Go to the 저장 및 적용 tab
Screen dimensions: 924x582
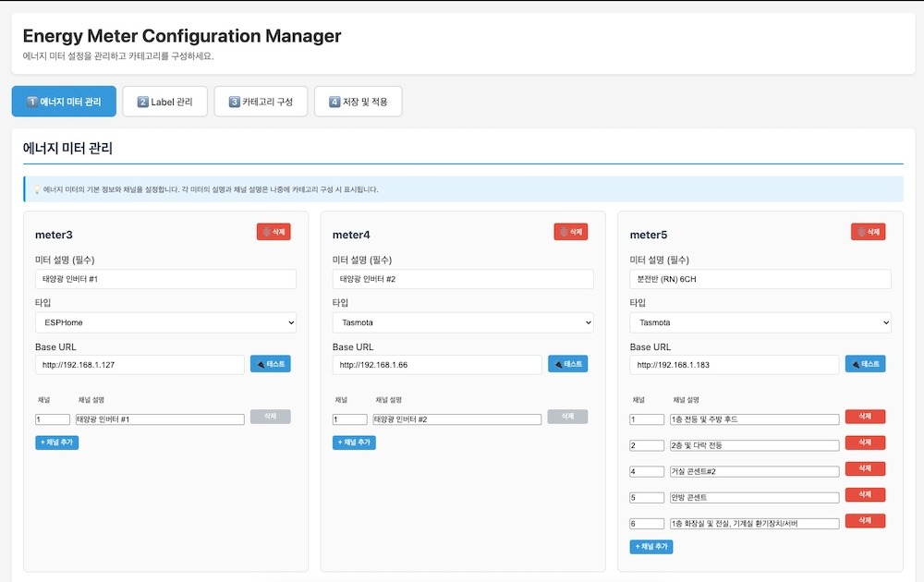[358, 102]
